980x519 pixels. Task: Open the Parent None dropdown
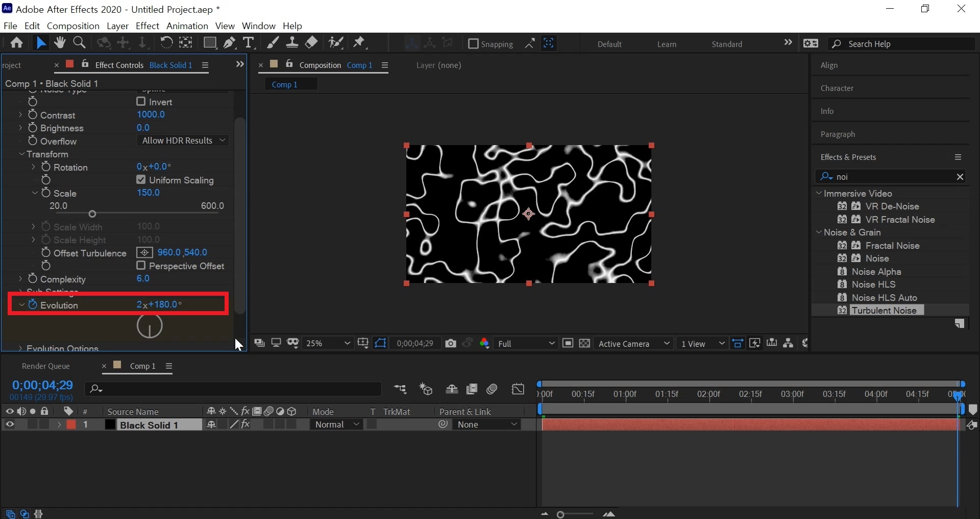487,424
